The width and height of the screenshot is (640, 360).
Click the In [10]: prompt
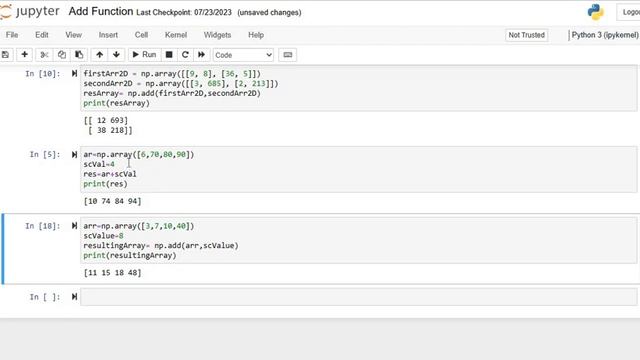coord(42,73)
